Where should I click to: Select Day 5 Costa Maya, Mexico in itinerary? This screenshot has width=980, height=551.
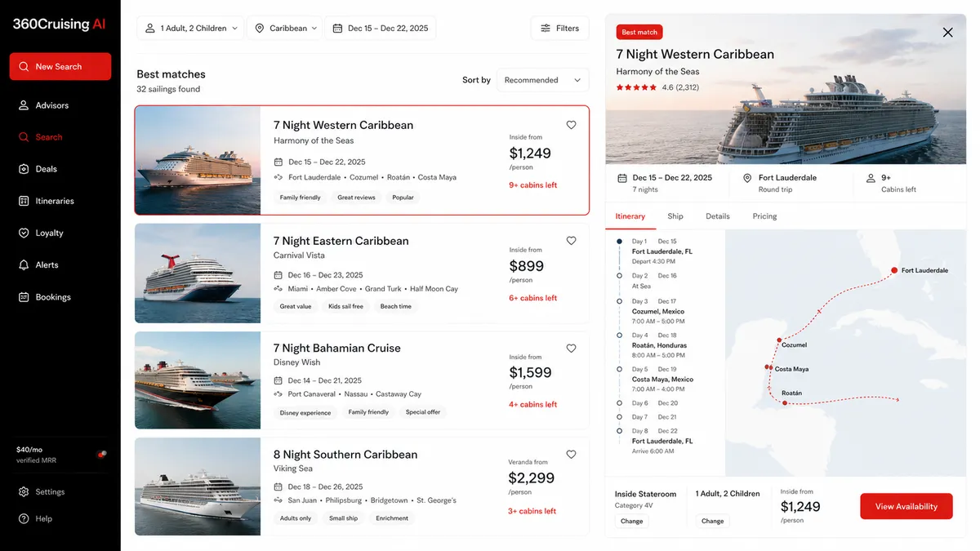point(662,379)
